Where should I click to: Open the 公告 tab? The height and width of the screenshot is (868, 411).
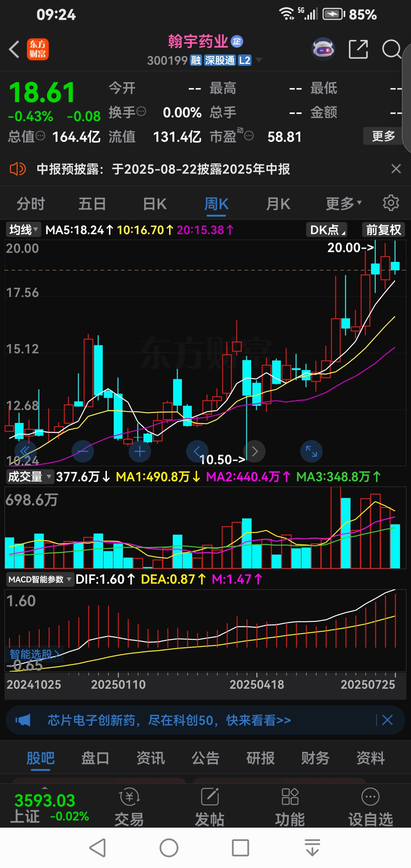pos(205,758)
